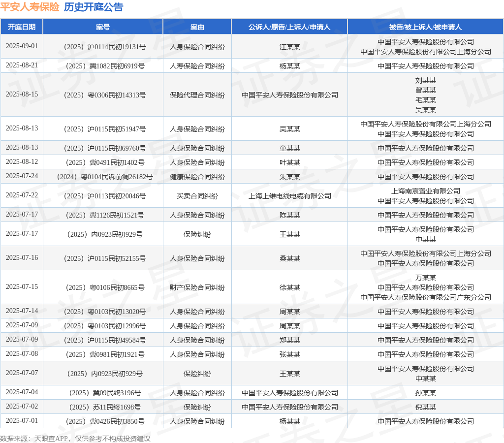The height and width of the screenshot is (443, 504).
Task: Click the 开庭日期 column header
Action: pyautogui.click(x=22, y=27)
